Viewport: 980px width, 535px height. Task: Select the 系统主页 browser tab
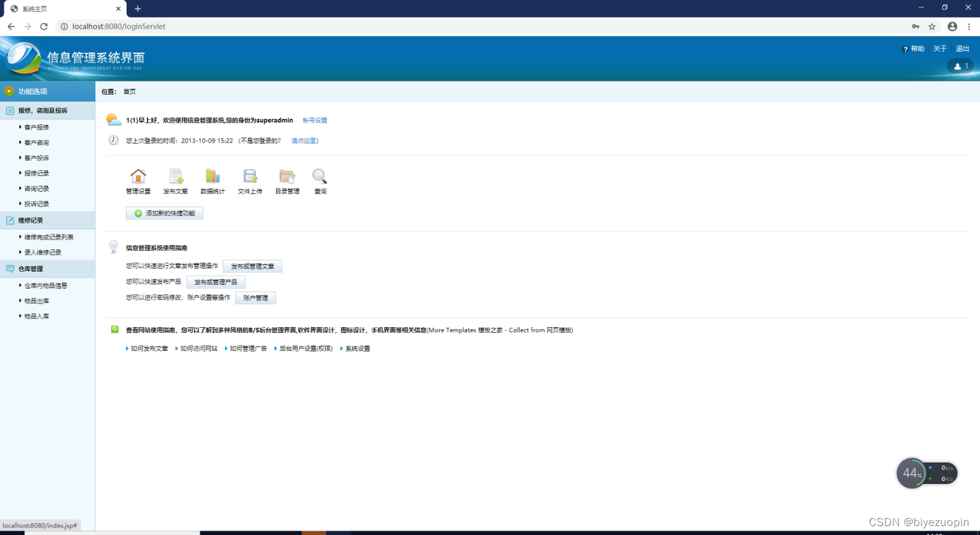point(65,9)
